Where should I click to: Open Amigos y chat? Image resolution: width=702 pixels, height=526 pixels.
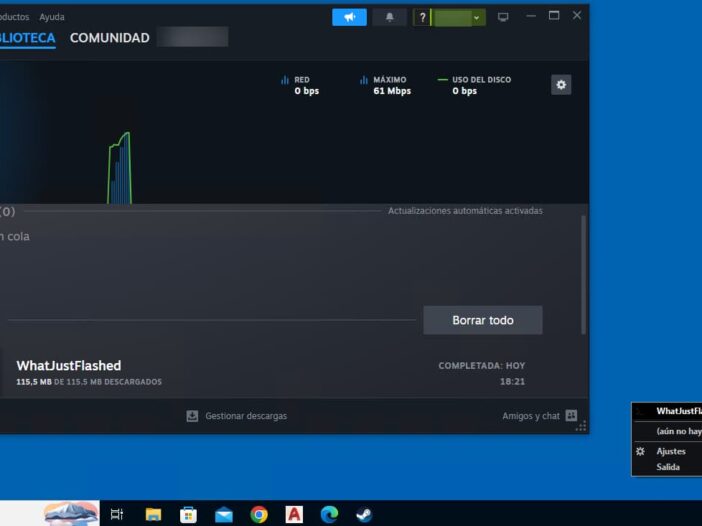point(531,416)
